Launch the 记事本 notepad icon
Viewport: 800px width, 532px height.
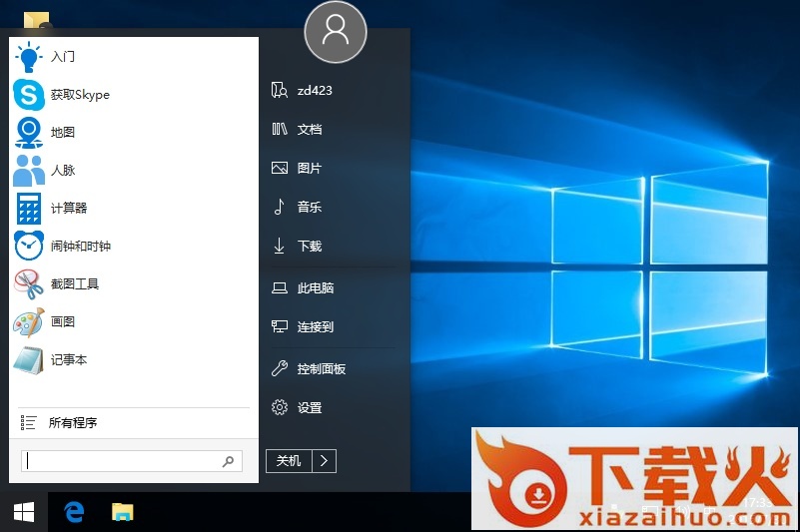pos(29,359)
